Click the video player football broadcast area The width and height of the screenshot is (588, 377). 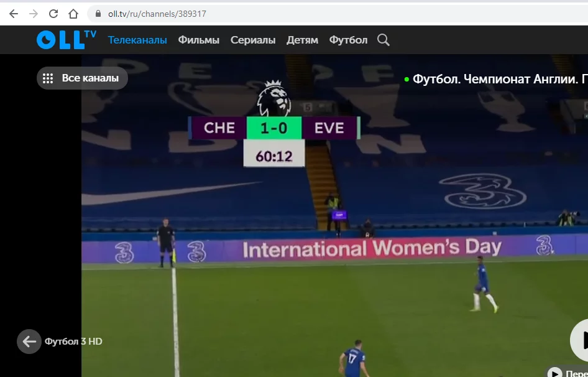click(x=334, y=215)
